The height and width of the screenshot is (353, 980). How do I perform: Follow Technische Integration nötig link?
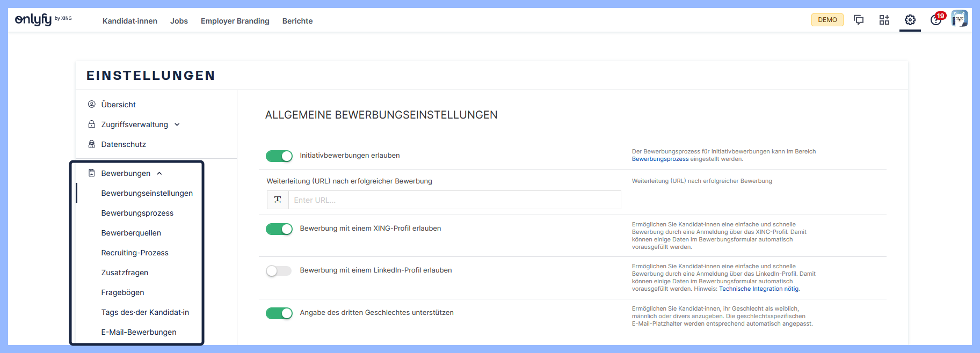[x=759, y=289]
